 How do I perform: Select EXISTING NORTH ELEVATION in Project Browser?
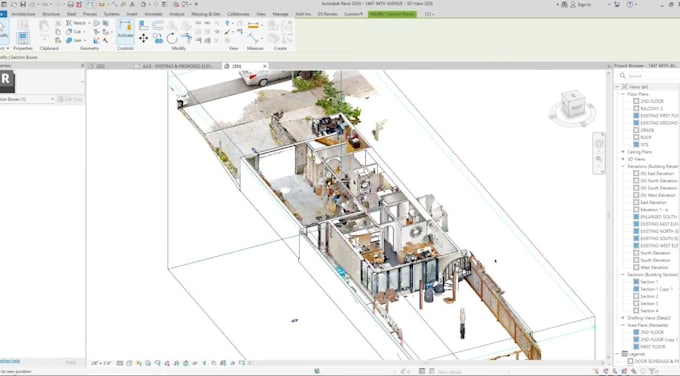pos(659,231)
